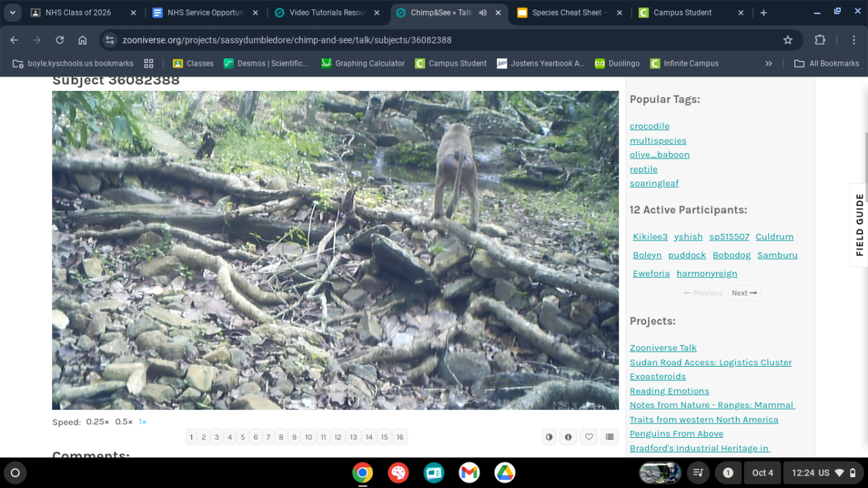Open the subject info metadata icon
Image resolution: width=868 pixels, height=488 pixels.
click(568, 437)
